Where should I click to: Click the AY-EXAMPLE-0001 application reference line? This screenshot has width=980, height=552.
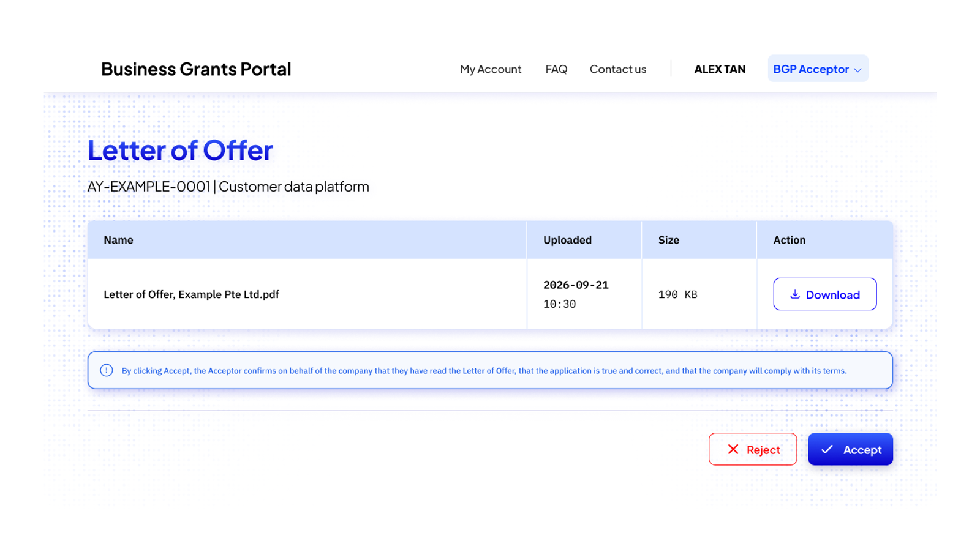(228, 187)
